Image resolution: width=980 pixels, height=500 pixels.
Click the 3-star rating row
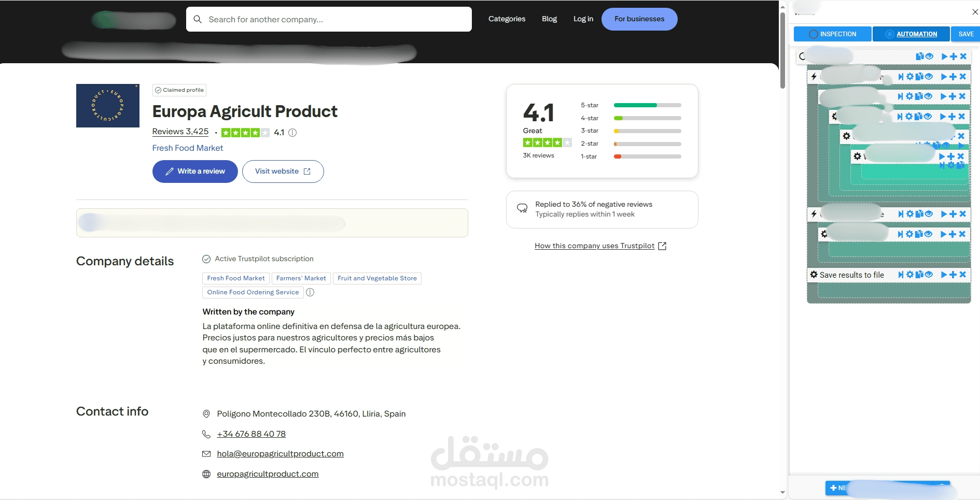631,131
